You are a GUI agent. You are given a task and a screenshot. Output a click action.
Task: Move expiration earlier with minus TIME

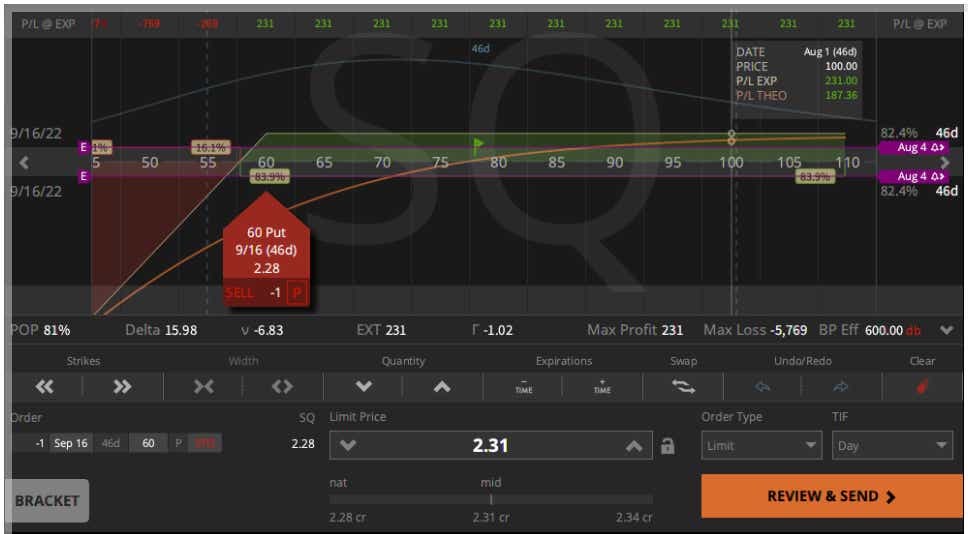pos(524,386)
